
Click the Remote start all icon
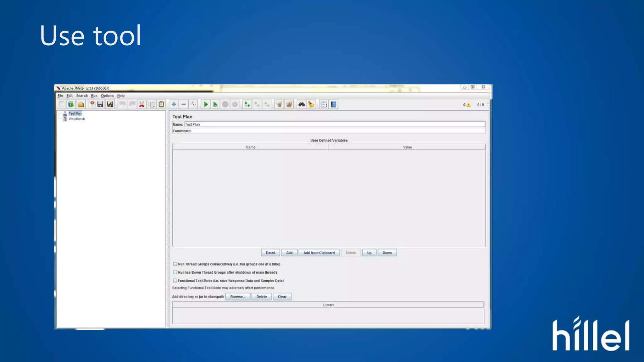[x=247, y=104]
